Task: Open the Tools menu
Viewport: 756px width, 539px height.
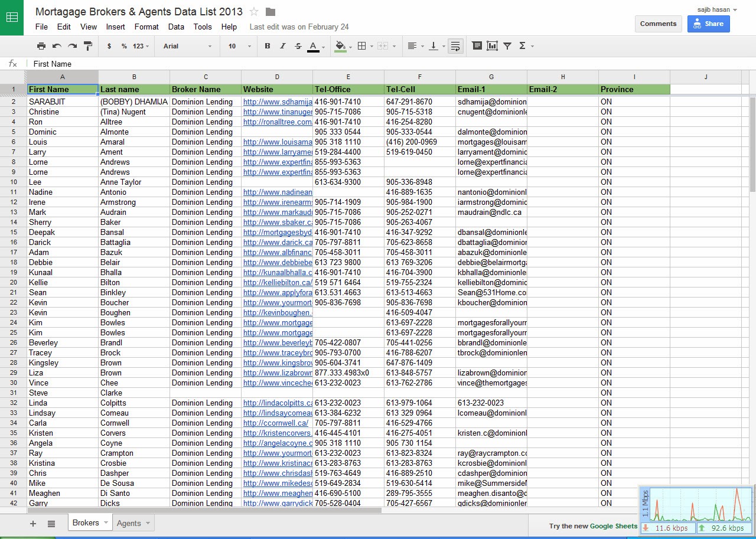Action: coord(203,27)
